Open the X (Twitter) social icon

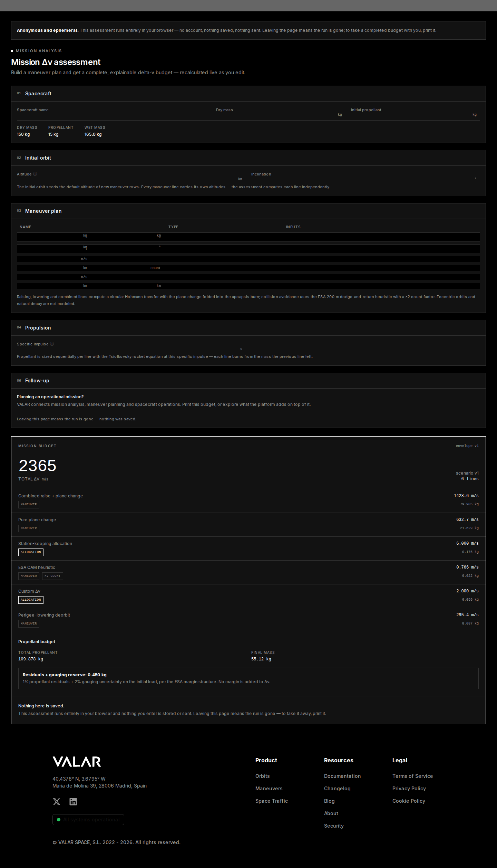point(57,802)
